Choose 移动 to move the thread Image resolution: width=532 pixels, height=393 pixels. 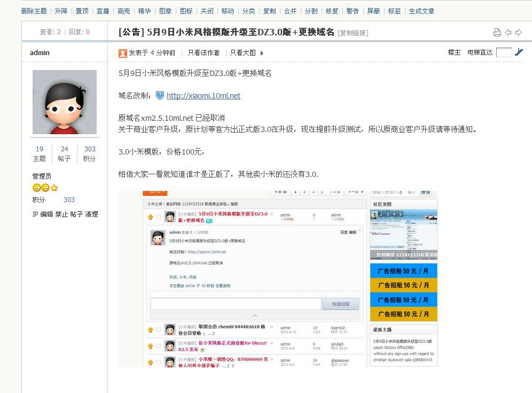point(228,11)
